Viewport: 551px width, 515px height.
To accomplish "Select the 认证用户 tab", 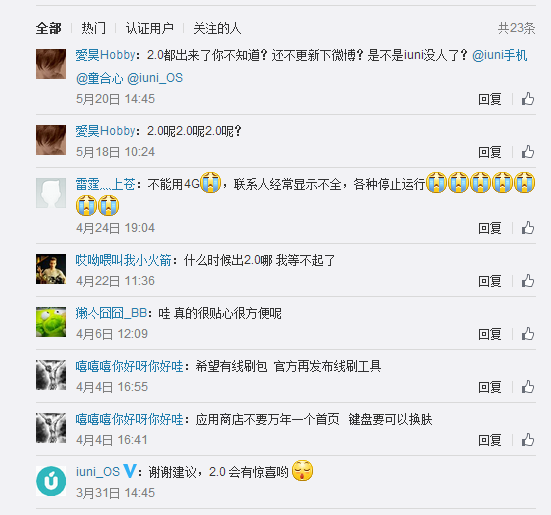I will tap(150, 28).
